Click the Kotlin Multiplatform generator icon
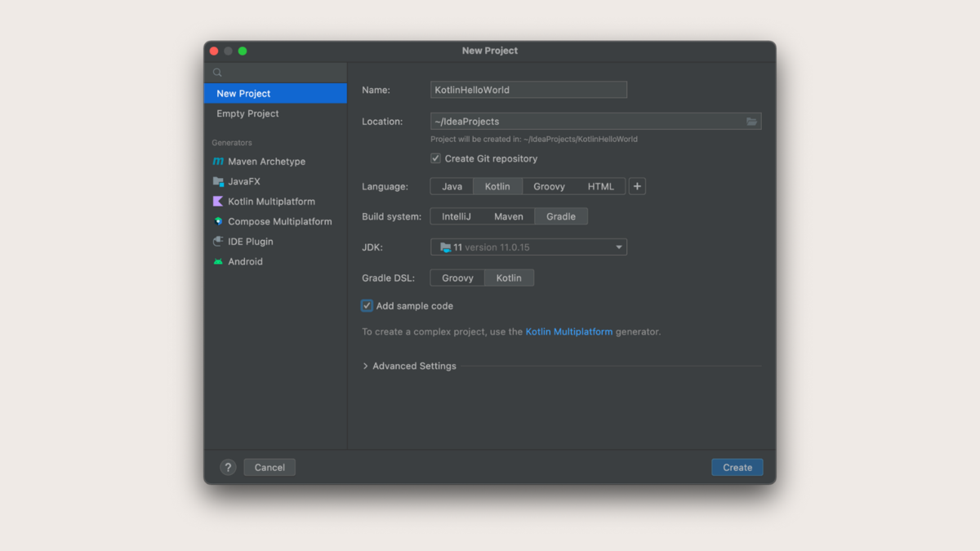 click(218, 202)
